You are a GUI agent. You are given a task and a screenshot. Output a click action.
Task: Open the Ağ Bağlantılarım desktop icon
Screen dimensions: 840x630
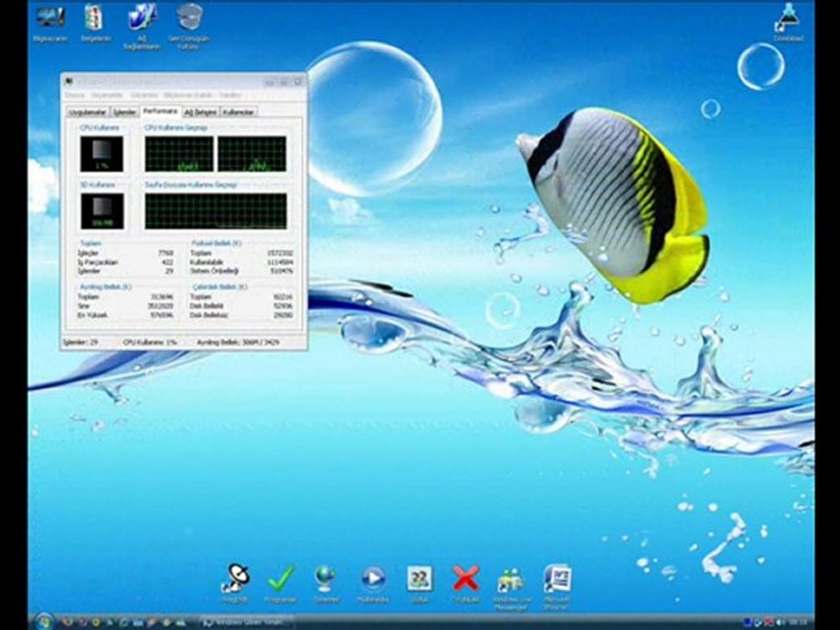(143, 25)
